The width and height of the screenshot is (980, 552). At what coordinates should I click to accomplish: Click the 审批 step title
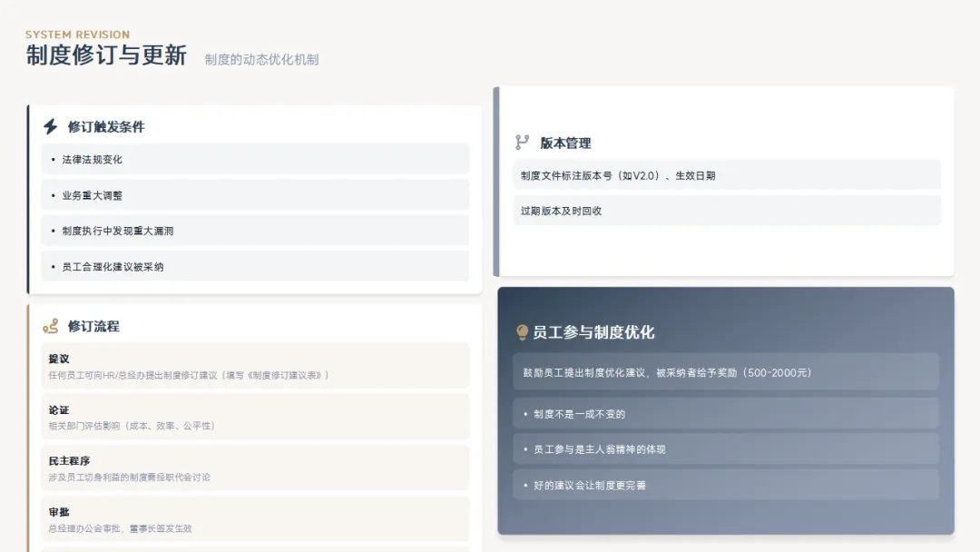tap(59, 512)
